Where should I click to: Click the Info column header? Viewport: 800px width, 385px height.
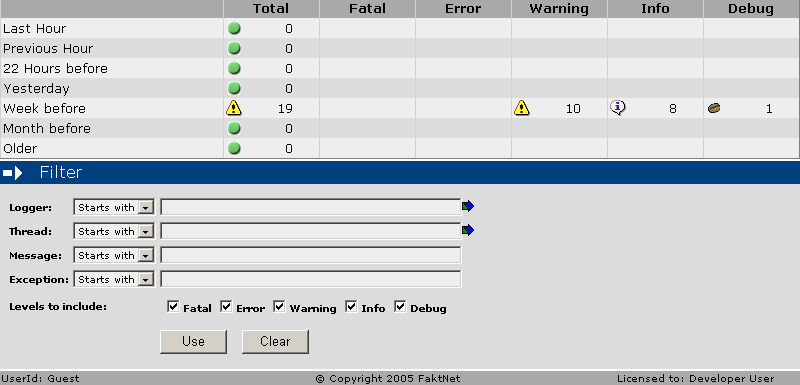(x=655, y=9)
